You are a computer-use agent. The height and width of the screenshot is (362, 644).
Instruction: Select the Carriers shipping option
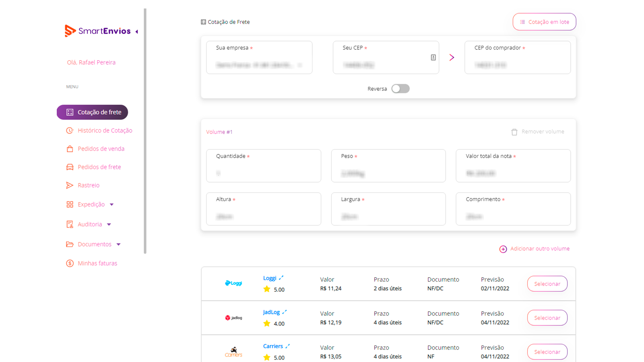[547, 352]
